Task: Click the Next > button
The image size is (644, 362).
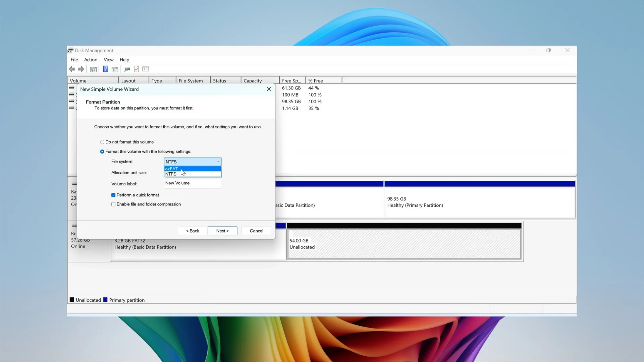Action: point(222,231)
